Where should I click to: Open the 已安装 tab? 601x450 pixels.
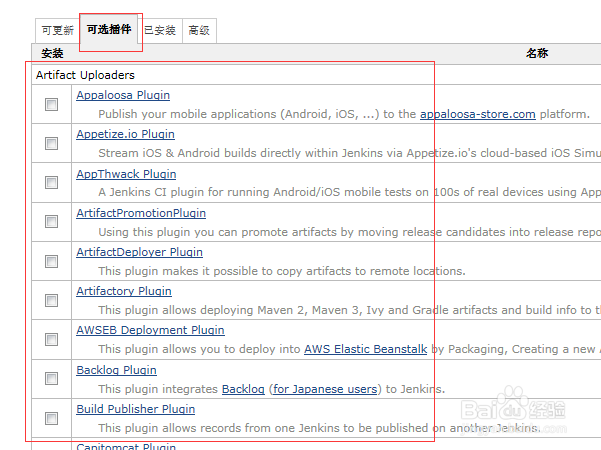[x=160, y=30]
